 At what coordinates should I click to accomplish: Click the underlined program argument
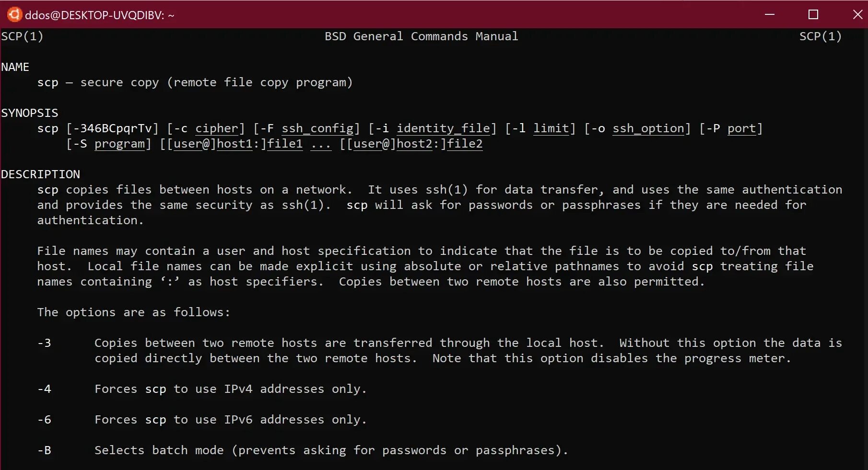(x=119, y=144)
